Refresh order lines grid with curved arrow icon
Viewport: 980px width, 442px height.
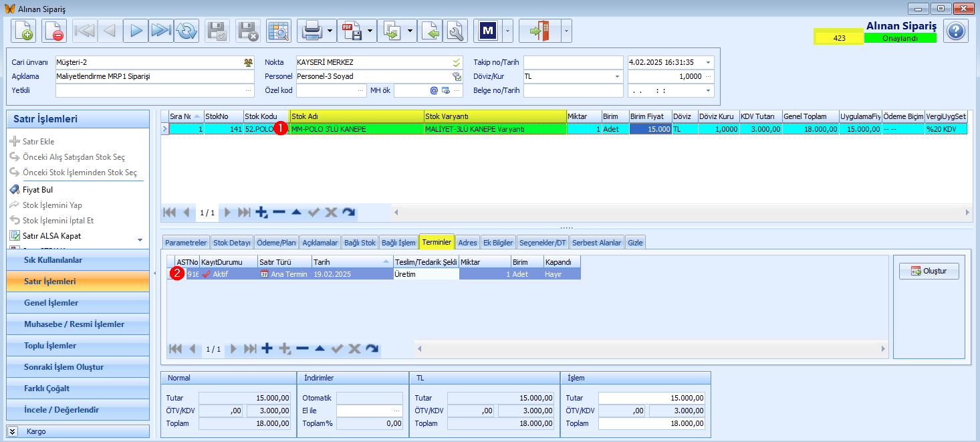tap(348, 212)
